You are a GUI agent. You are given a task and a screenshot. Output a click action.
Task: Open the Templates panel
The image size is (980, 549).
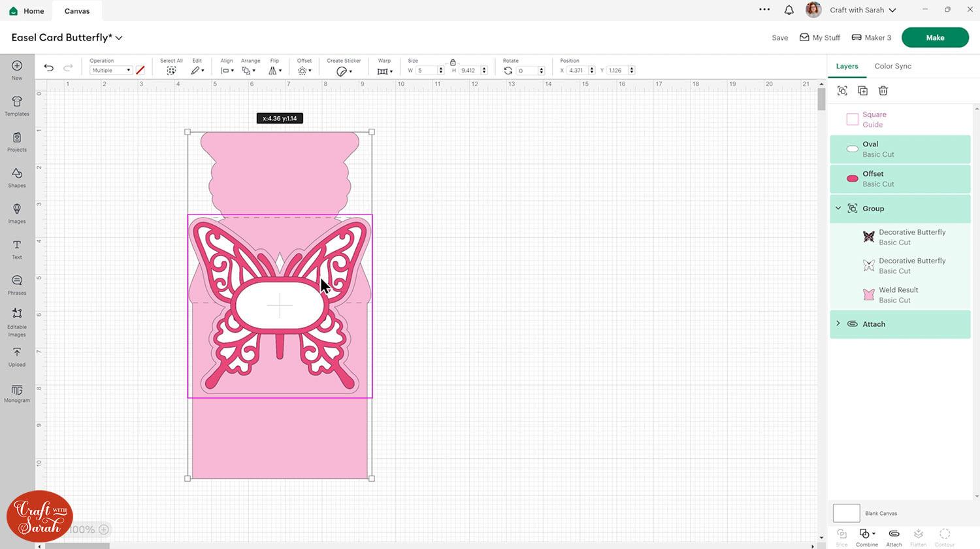(17, 105)
